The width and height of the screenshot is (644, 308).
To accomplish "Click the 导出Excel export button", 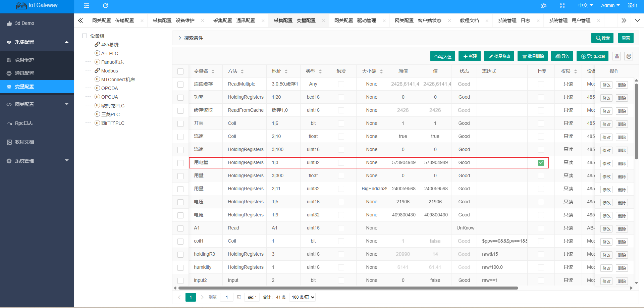I will [x=592, y=56].
